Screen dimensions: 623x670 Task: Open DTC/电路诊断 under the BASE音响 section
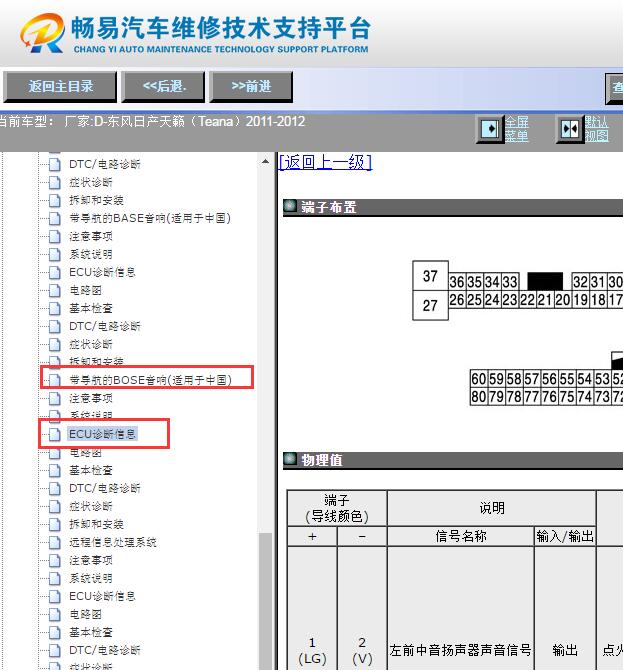[x=105, y=326]
